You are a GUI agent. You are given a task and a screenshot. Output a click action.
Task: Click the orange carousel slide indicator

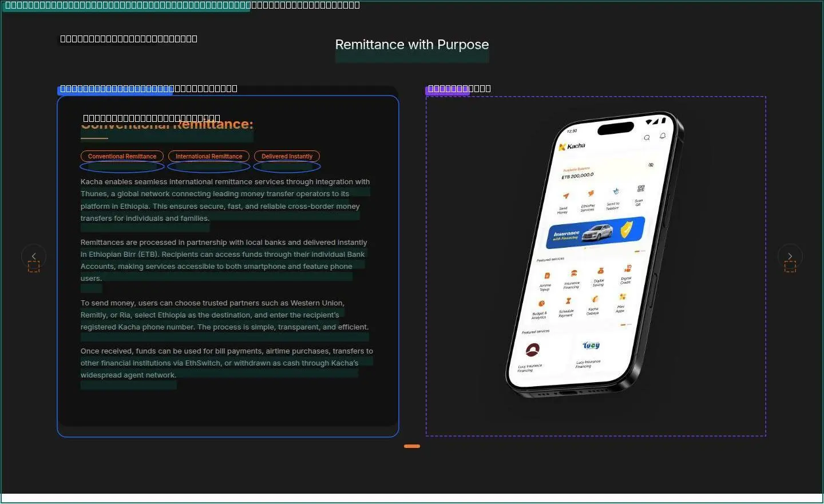[x=412, y=446]
